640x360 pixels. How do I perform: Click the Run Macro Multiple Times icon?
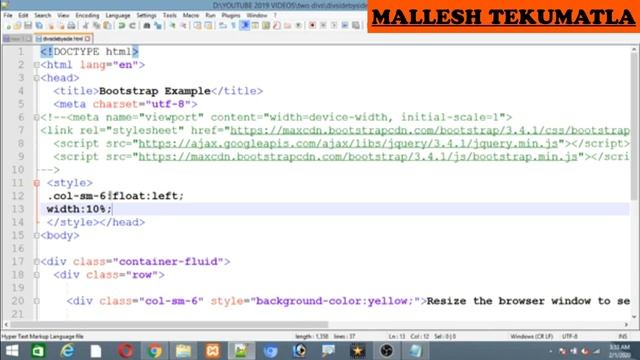click(x=345, y=26)
